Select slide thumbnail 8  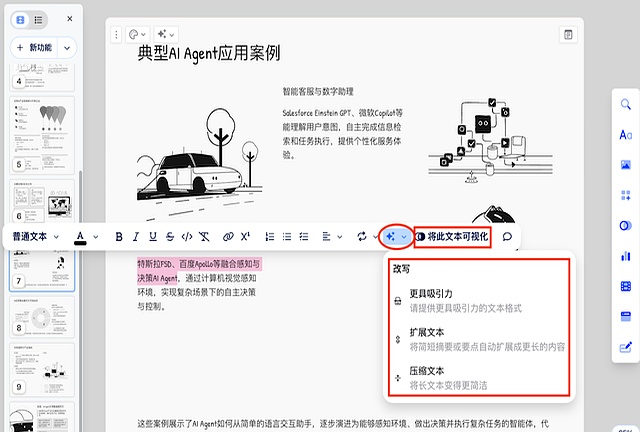point(42,317)
